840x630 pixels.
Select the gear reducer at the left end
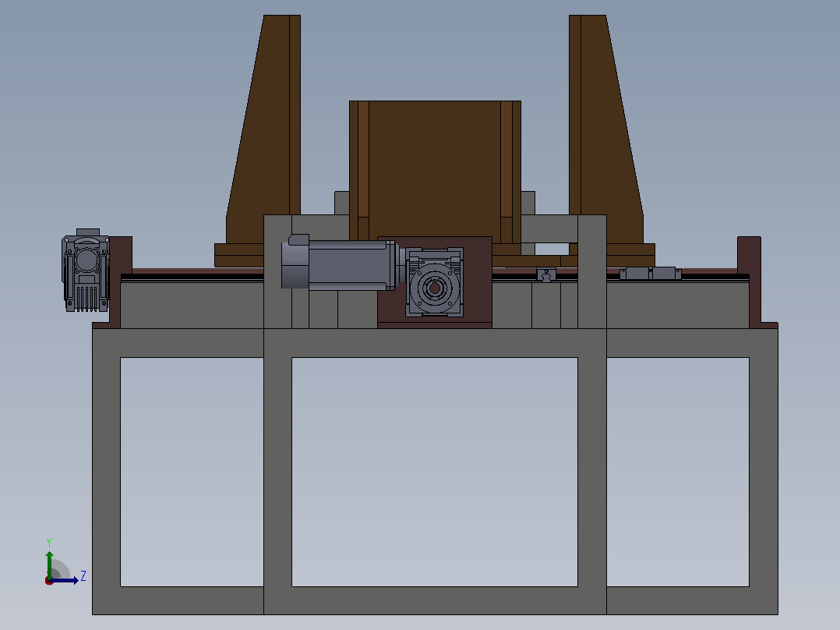pos(86,271)
